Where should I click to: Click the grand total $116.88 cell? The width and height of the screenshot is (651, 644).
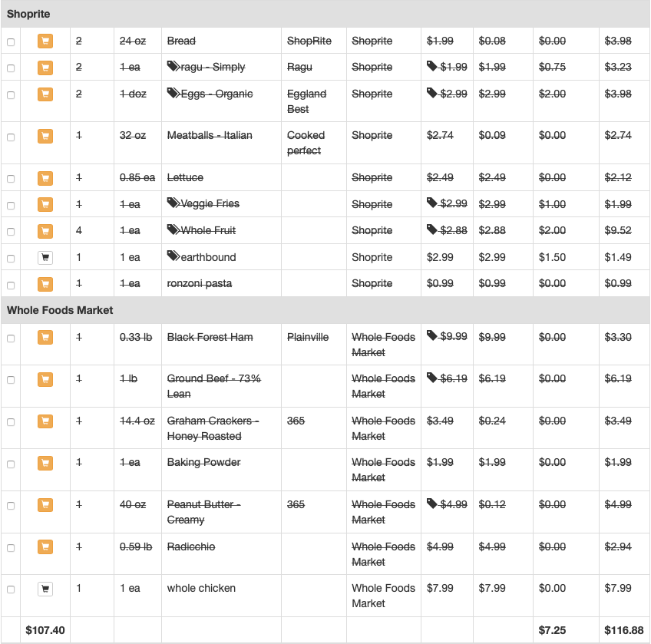pos(624,630)
